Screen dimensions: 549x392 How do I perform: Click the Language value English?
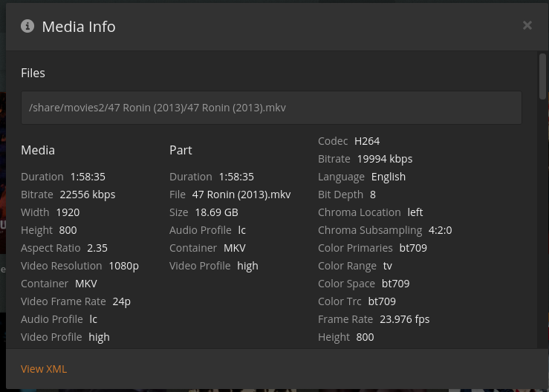388,177
